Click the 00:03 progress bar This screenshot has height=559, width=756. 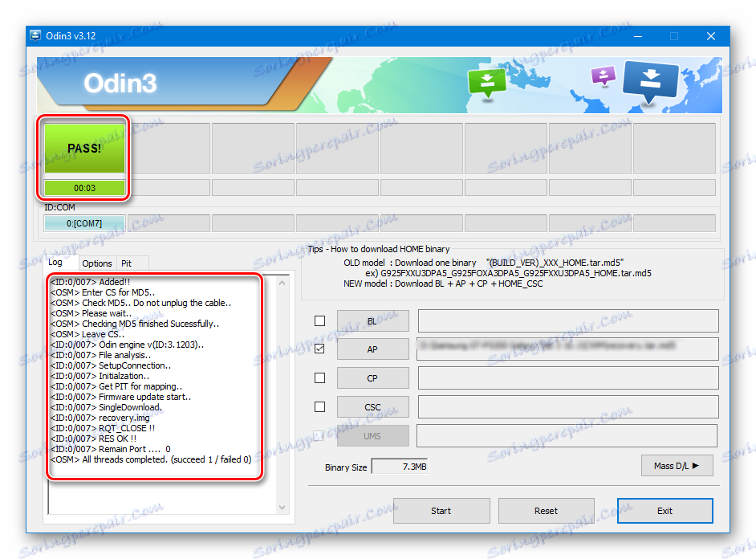pos(84,188)
